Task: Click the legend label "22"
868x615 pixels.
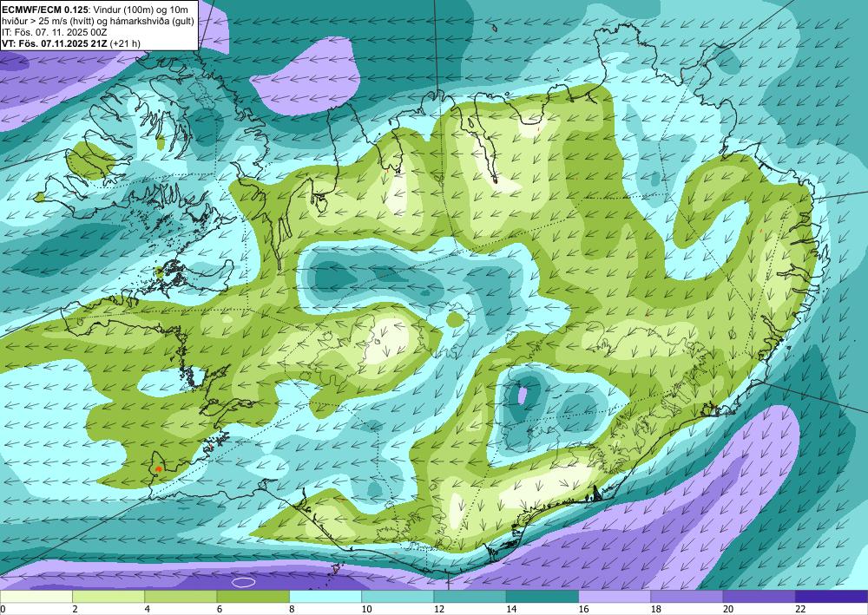Action: [800, 609]
